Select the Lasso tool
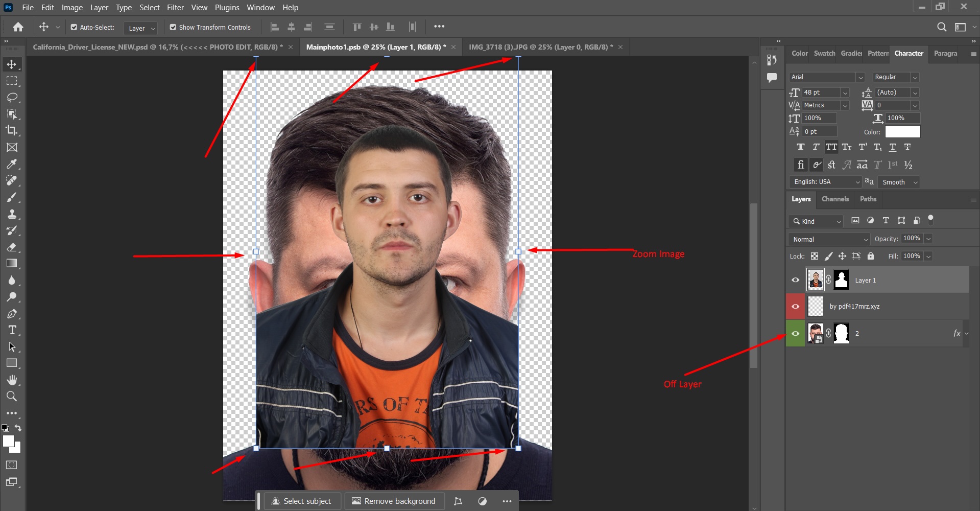 pos(12,97)
